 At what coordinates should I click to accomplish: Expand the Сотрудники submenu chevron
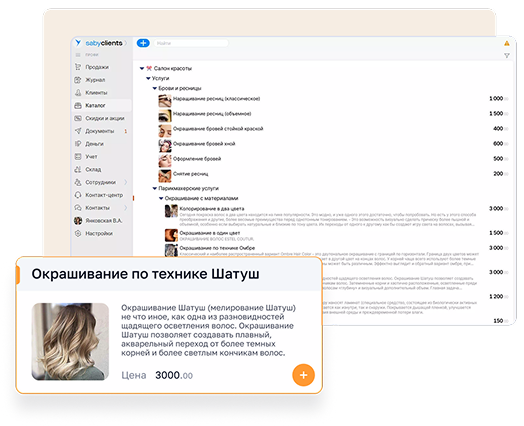(126, 182)
